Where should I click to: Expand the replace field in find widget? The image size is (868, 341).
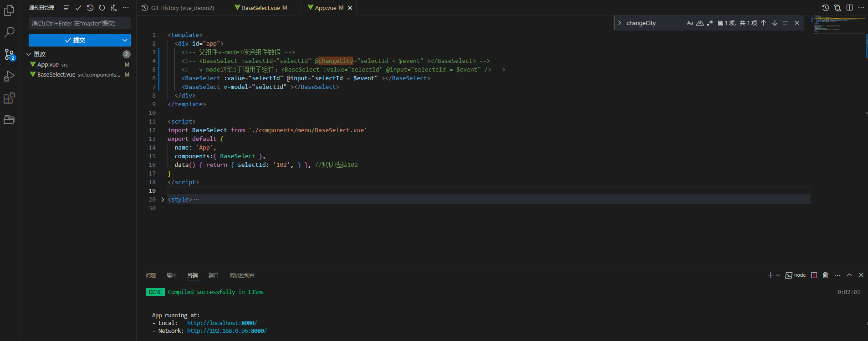tap(619, 23)
